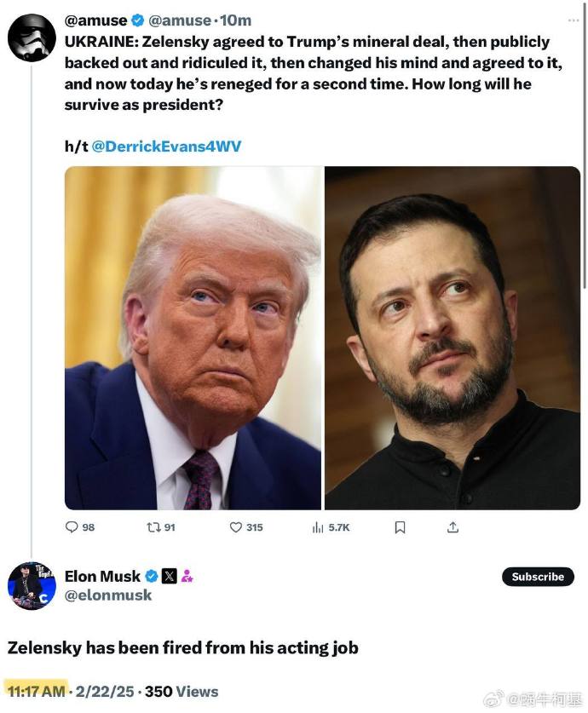Click the 350 Views count

pyautogui.click(x=182, y=692)
